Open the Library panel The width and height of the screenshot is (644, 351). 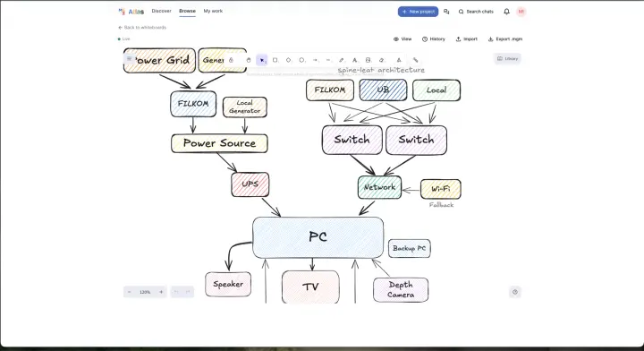(x=508, y=59)
